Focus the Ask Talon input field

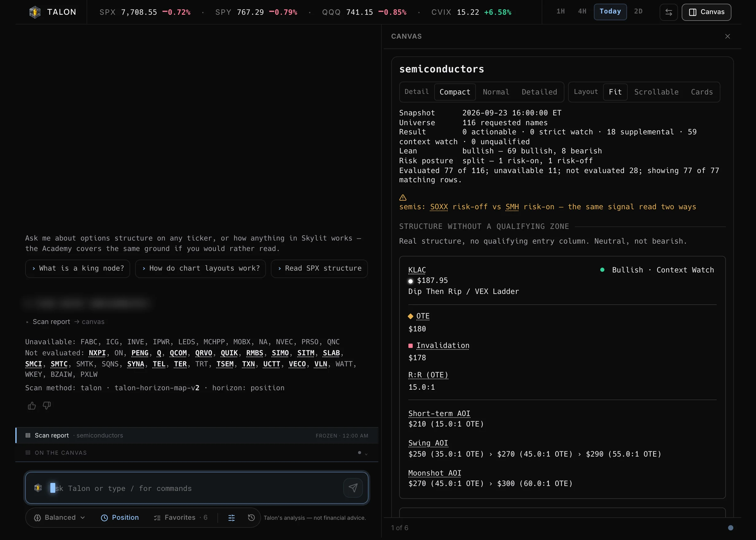(196, 488)
